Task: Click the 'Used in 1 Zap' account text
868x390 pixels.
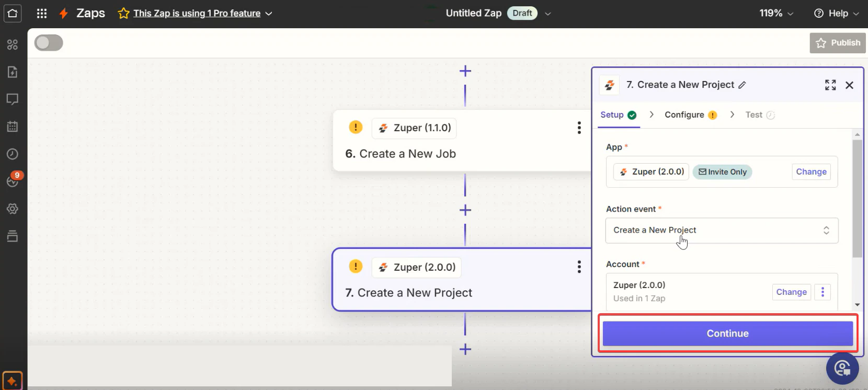Action: 639,299
